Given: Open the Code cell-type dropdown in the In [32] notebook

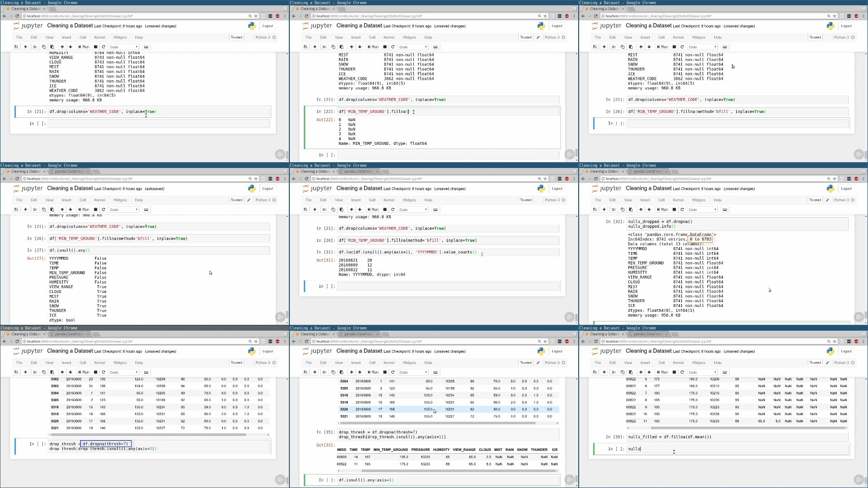Looking at the screenshot, I should point(703,209).
